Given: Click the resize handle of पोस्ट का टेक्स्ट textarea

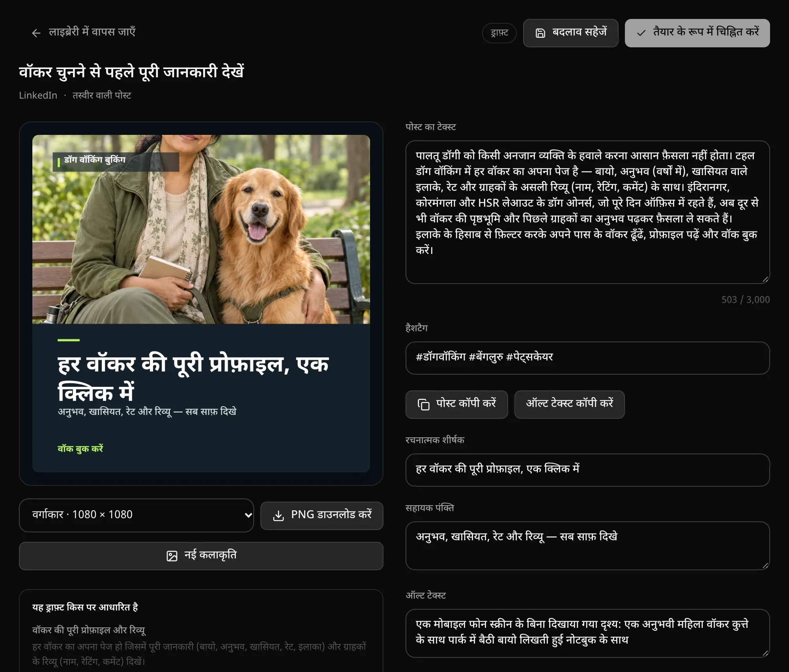Looking at the screenshot, I should pos(765,279).
